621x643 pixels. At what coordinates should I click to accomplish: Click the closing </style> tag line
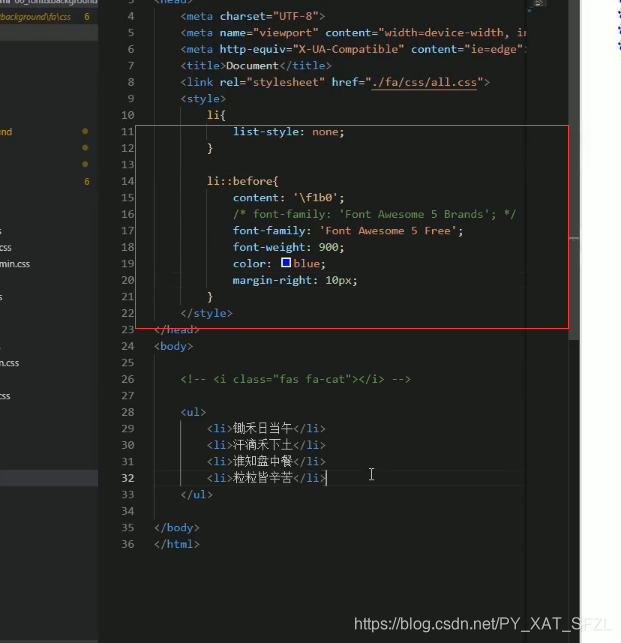206,313
